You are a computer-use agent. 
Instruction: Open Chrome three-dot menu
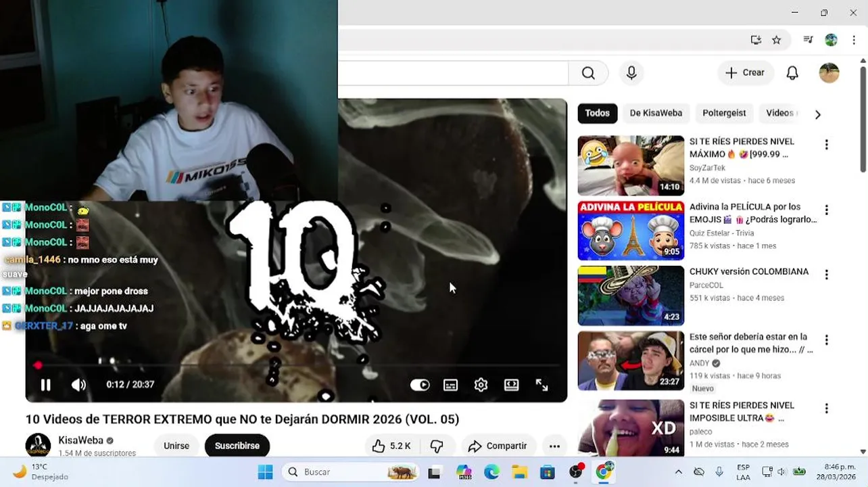pos(854,40)
